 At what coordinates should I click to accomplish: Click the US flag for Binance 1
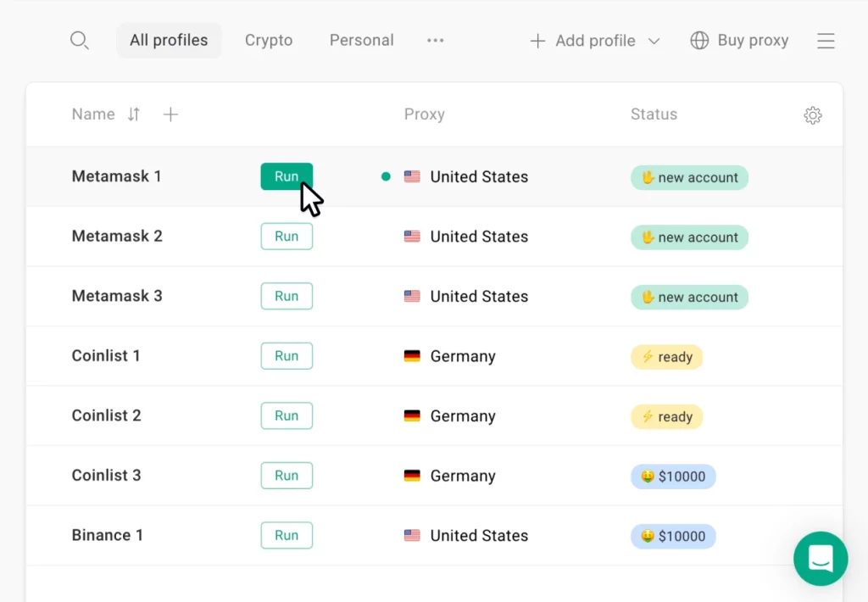pyautogui.click(x=412, y=536)
